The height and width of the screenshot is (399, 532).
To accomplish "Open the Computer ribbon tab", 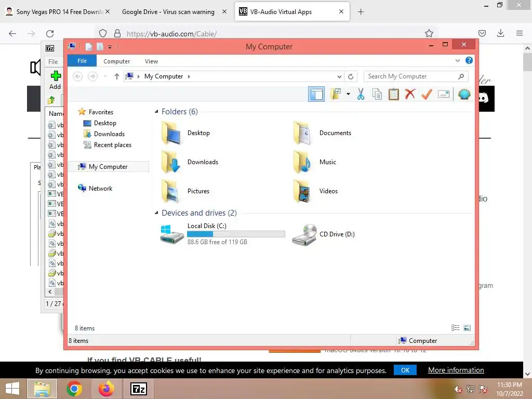I will click(x=116, y=61).
